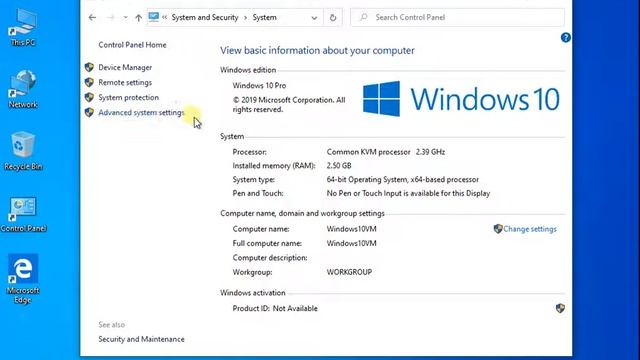This screenshot has width=640, height=360.
Task: Expand chevron after System and Security
Action: point(245,18)
